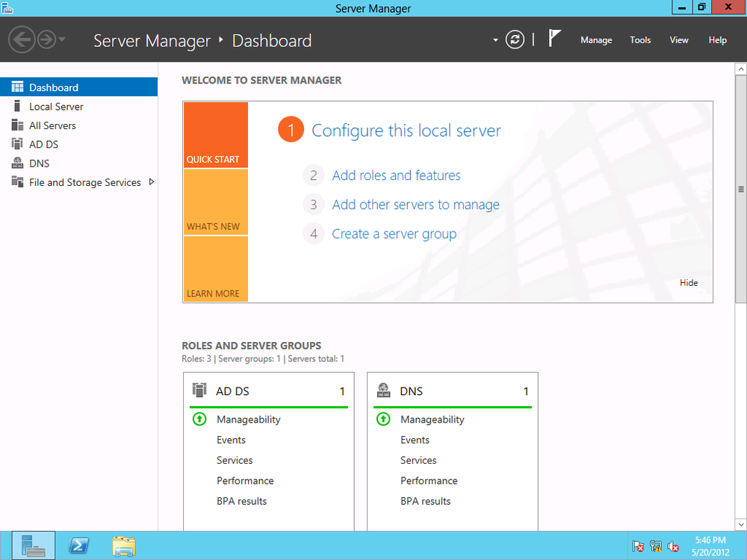Open dropdown arrow left of refresh icon
747x560 pixels.
coord(495,40)
